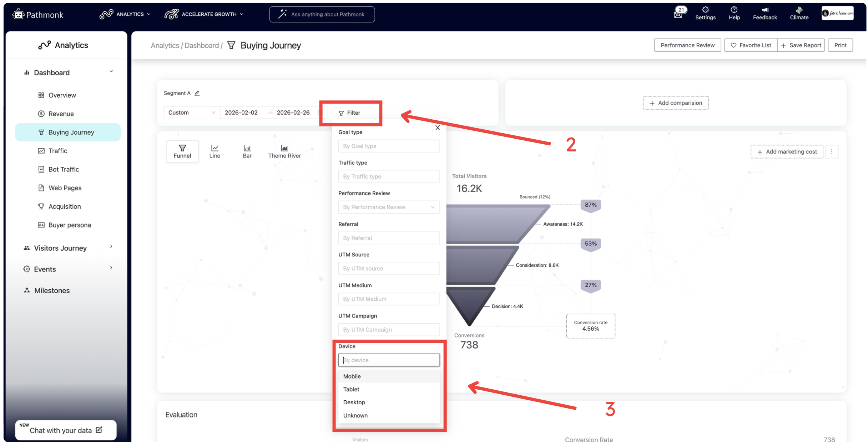Open the three-dot menu beside Add marketing cost
Image resolution: width=868 pixels, height=445 pixels.
[832, 152]
